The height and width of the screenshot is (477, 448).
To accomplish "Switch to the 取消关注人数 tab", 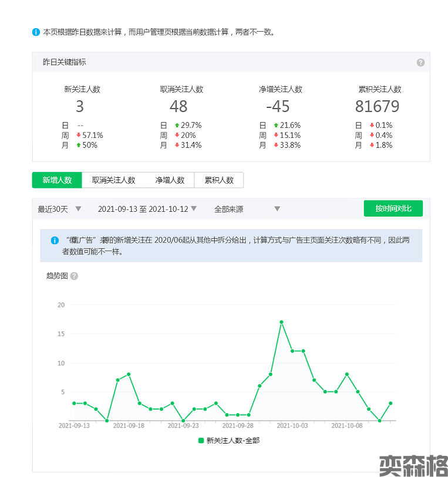I will pos(113,180).
